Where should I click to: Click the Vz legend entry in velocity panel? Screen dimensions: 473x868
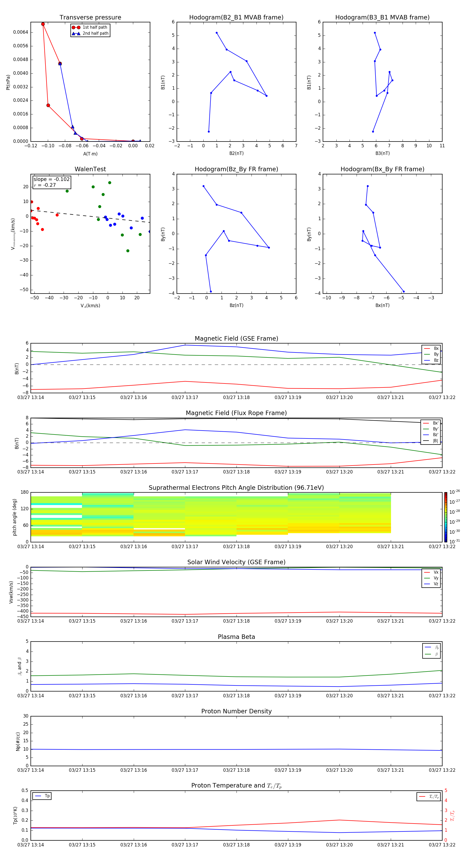431,584
